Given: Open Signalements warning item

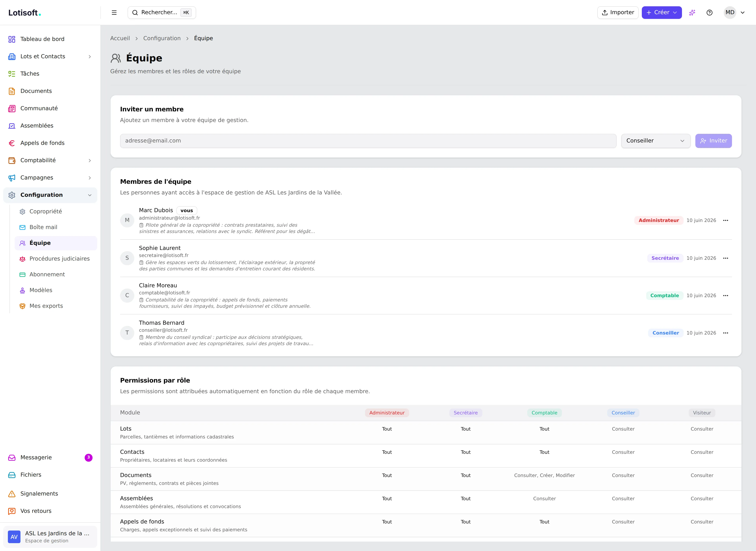Looking at the screenshot, I should click(50, 494).
